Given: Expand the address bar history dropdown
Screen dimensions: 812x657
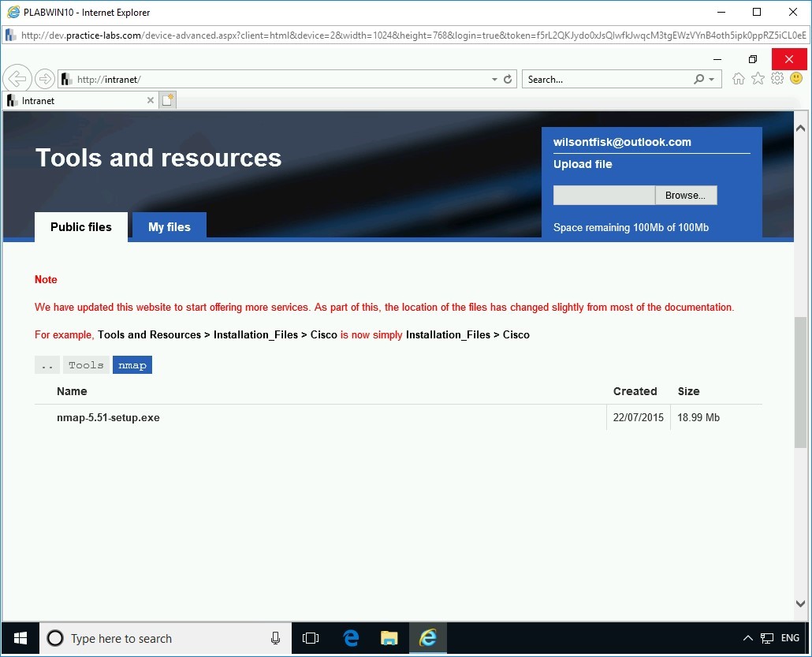Looking at the screenshot, I should (493, 79).
